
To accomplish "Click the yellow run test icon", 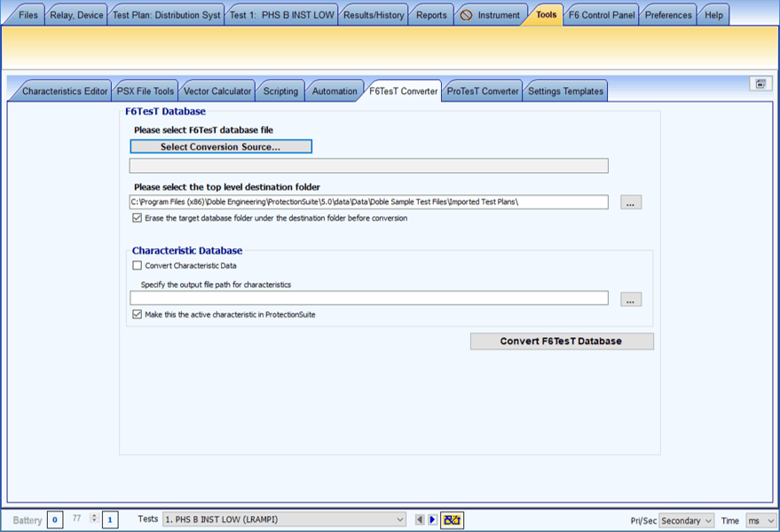I will tap(452, 520).
